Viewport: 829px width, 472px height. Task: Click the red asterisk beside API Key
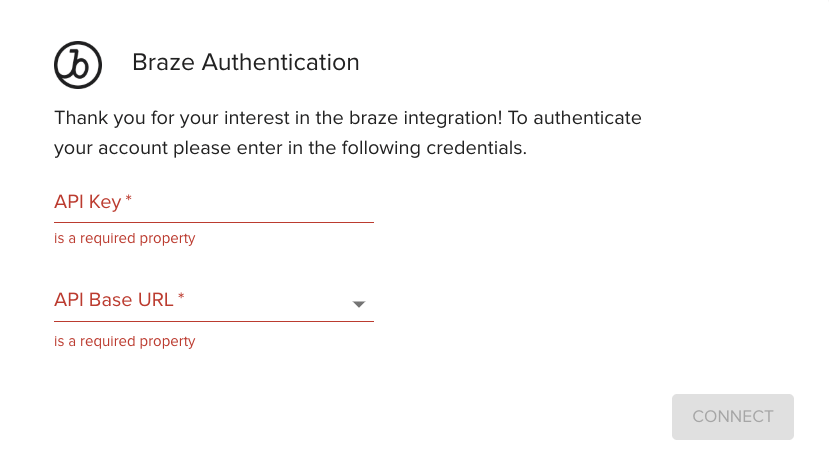click(129, 201)
